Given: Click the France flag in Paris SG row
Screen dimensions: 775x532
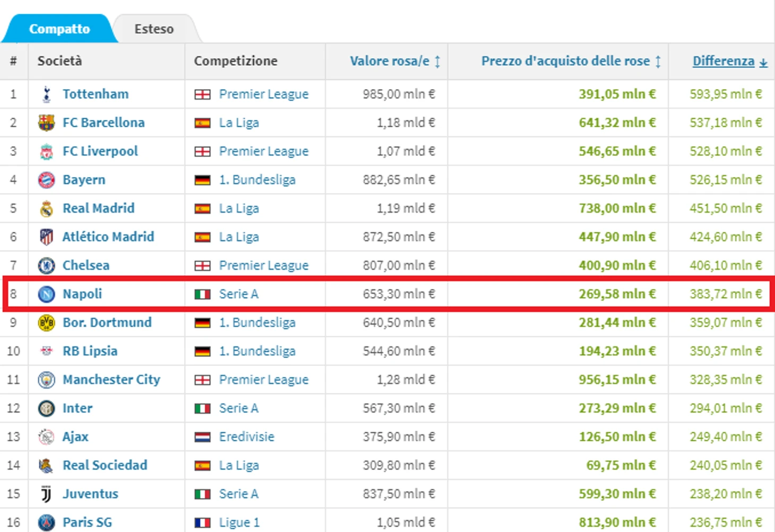Looking at the screenshot, I should (x=202, y=523).
